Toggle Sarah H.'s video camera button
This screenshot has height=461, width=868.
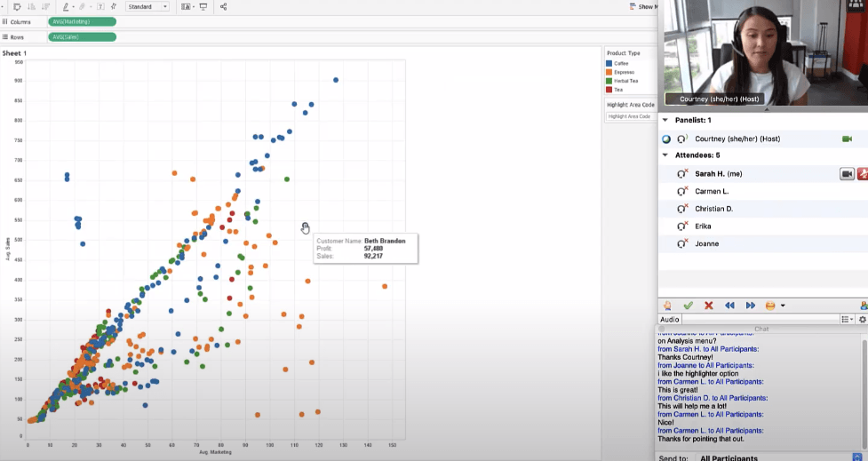click(847, 174)
